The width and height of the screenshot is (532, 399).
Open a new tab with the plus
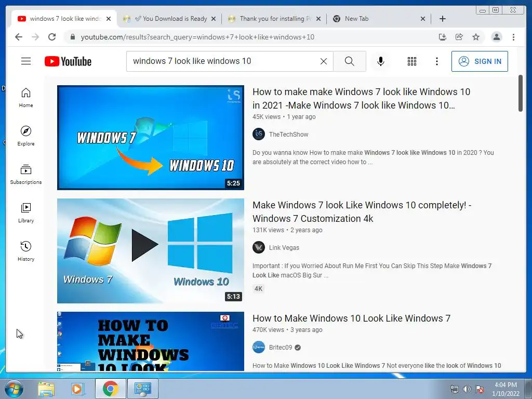443,19
